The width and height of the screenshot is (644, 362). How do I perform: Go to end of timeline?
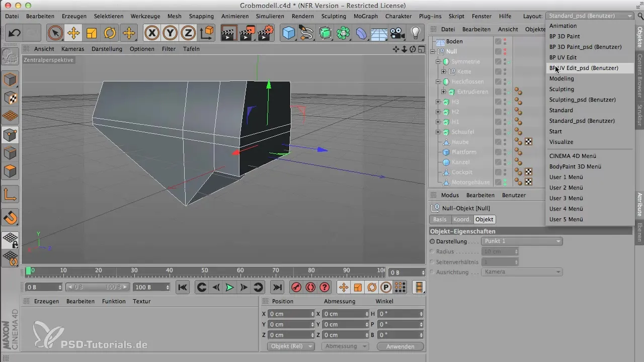(277, 287)
